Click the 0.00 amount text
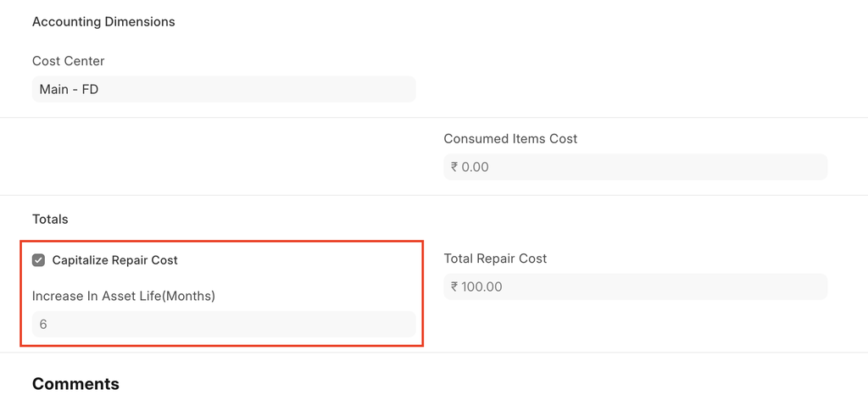 click(476, 167)
